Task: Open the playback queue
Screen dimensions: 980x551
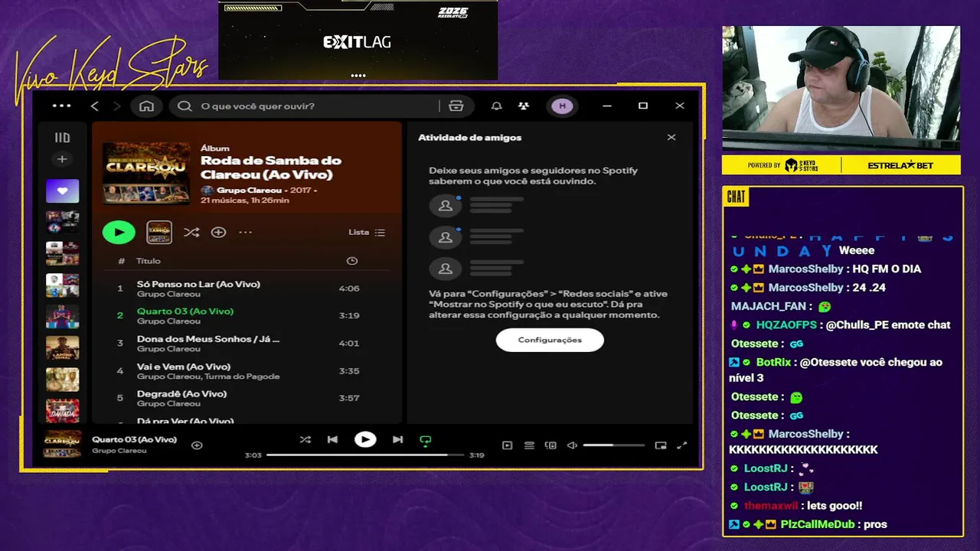Action: (529, 445)
